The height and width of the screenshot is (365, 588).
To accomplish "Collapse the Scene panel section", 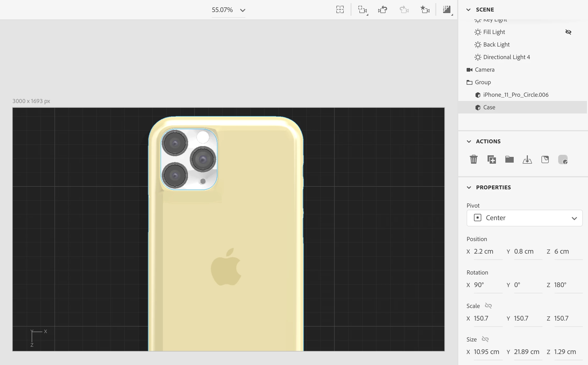I will pos(468,10).
